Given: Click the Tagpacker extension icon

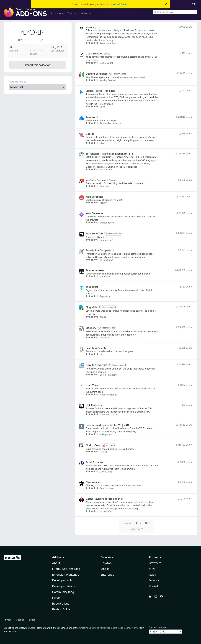Looking at the screenshot, I should tap(82, 288).
